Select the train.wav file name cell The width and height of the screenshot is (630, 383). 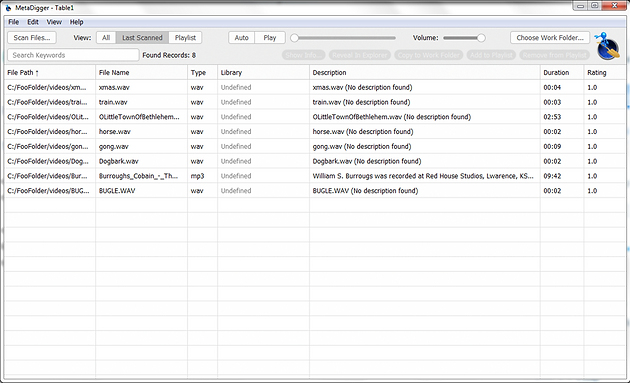pyautogui.click(x=141, y=102)
